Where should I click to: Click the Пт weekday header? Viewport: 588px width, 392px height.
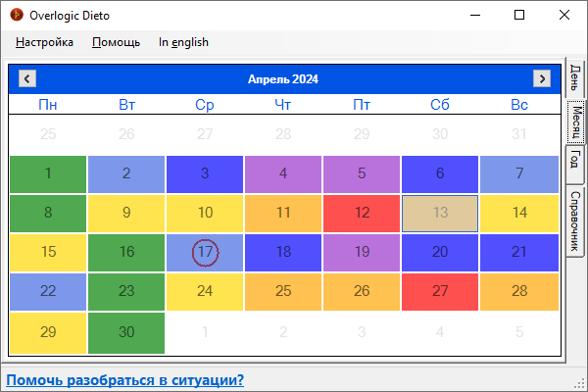click(362, 105)
